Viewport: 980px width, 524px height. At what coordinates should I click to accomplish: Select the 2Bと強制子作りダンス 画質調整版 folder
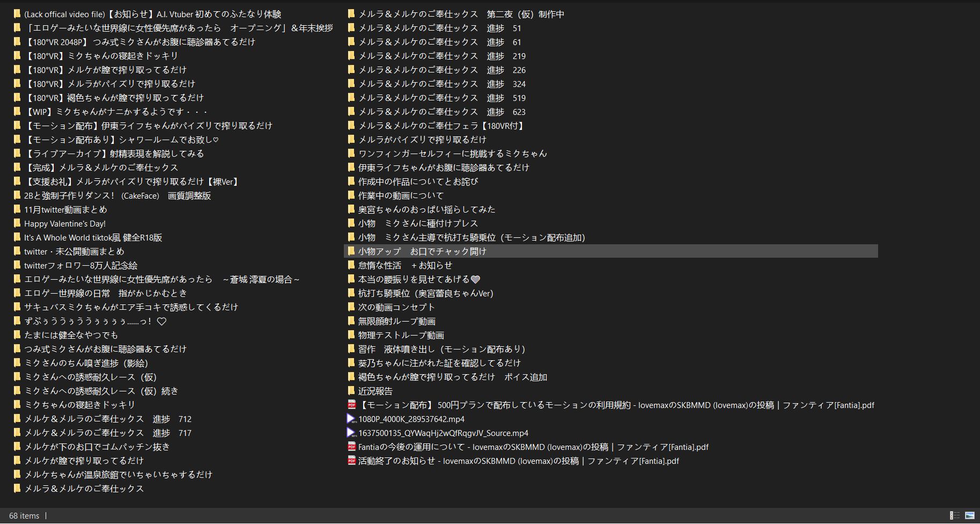click(x=117, y=195)
